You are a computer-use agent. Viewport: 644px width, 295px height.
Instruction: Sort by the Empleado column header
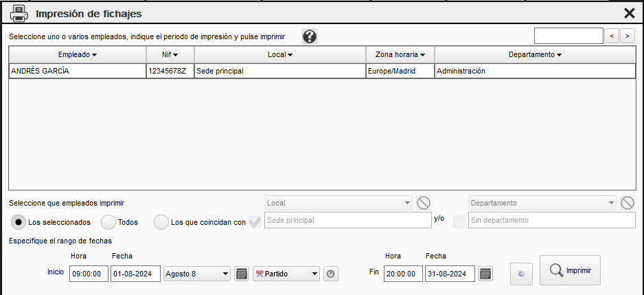coord(77,54)
